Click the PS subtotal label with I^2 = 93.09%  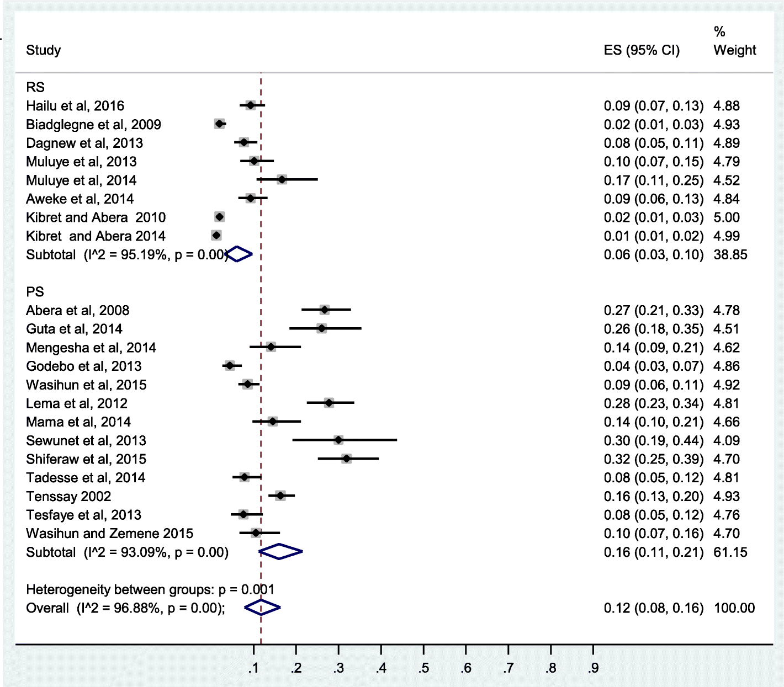(x=127, y=552)
